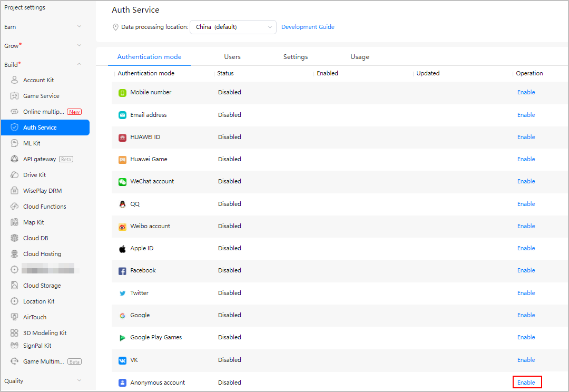Click the WeChat account green icon
Screen dimensions: 569x392
pos(122,182)
